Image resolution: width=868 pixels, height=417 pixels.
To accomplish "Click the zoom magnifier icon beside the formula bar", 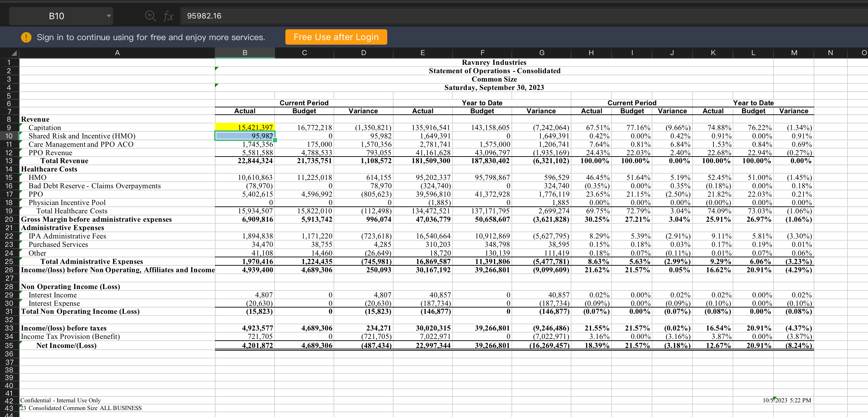I will (x=150, y=16).
